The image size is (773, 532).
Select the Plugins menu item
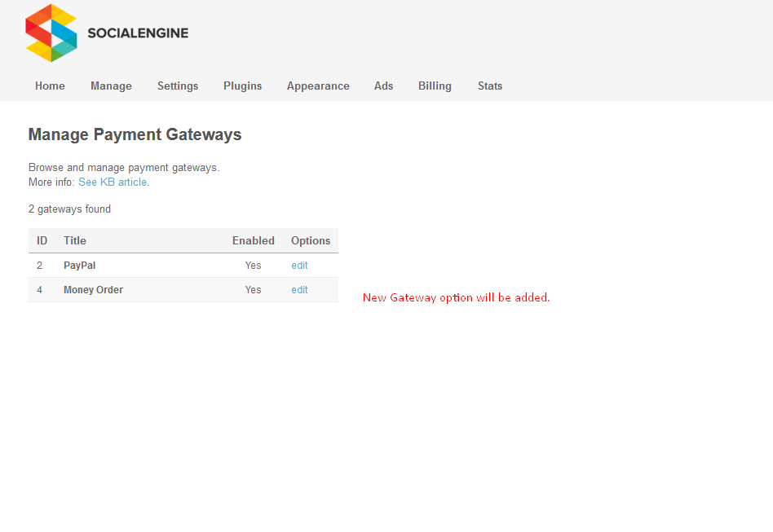point(242,86)
